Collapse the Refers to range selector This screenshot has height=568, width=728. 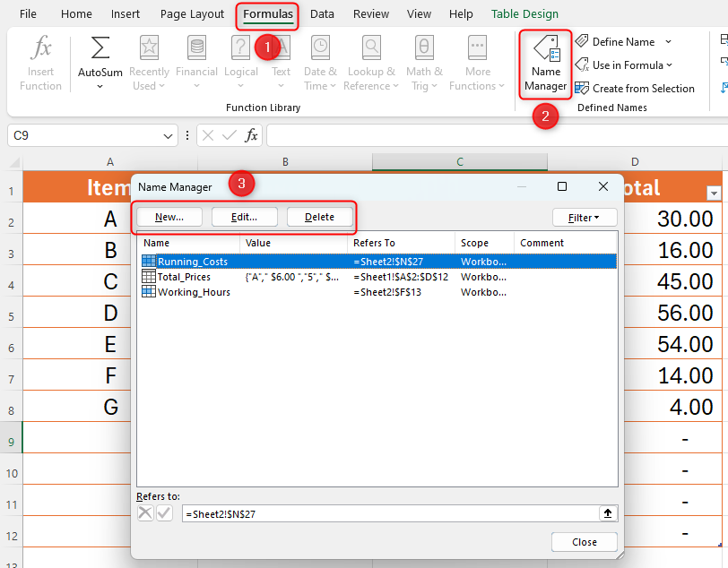click(608, 513)
